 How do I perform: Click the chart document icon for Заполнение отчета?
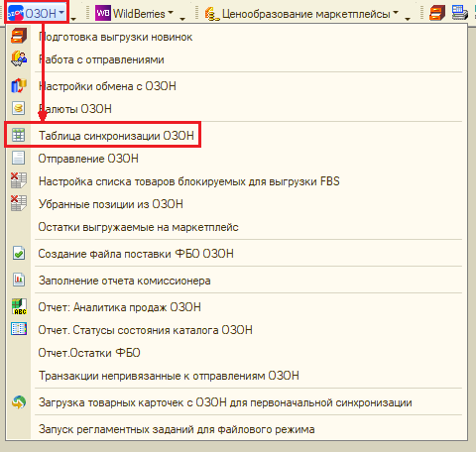click(x=19, y=280)
